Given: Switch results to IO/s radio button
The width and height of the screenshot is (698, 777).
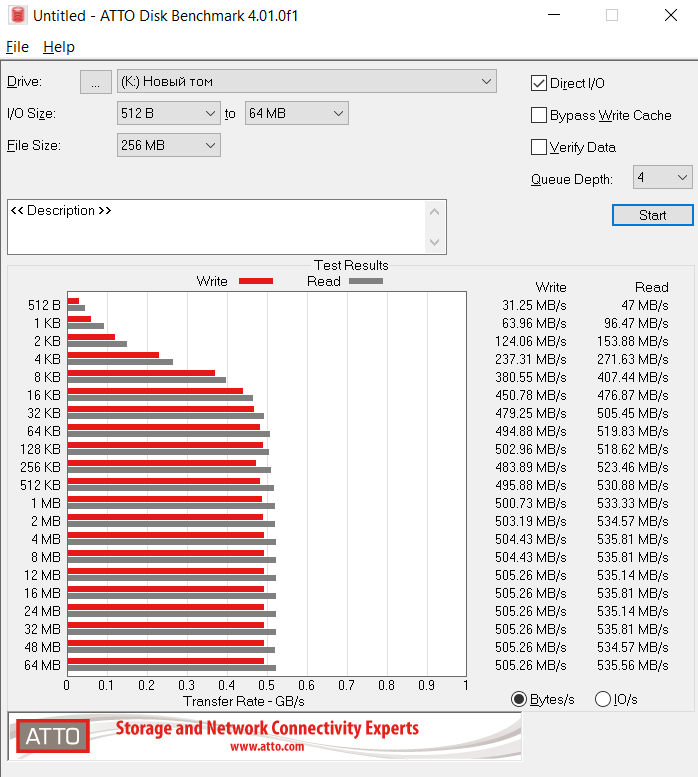Looking at the screenshot, I should [x=603, y=699].
